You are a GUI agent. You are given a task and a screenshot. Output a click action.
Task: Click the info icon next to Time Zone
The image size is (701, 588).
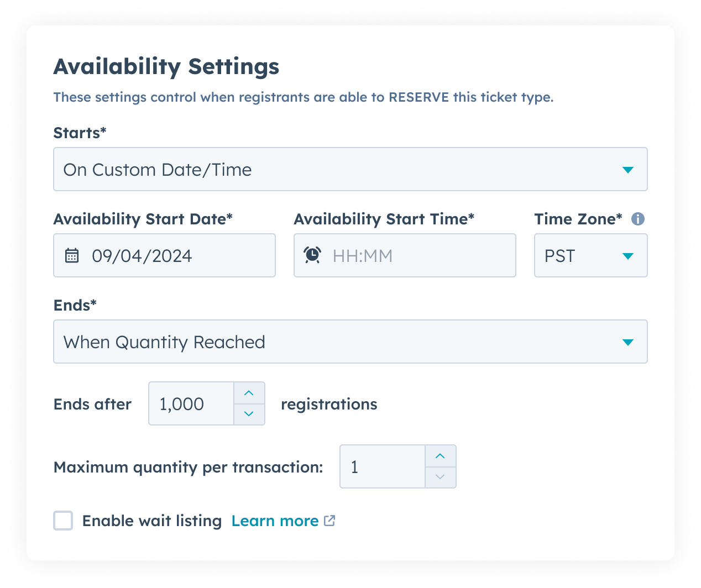tap(638, 219)
